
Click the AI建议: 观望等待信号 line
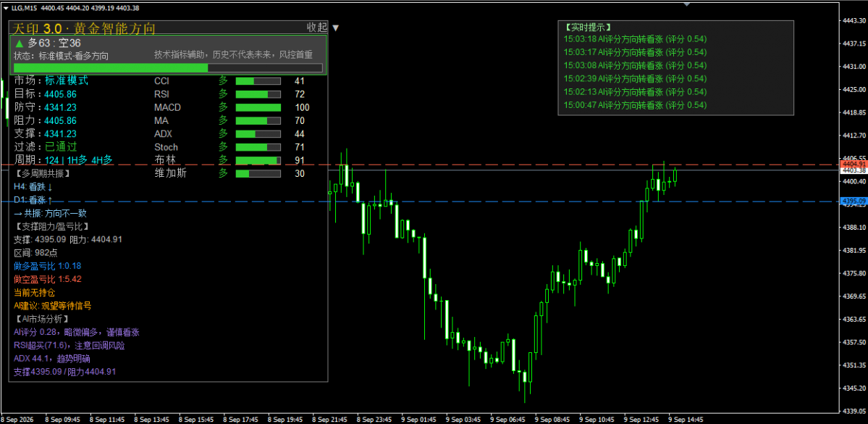click(x=53, y=306)
